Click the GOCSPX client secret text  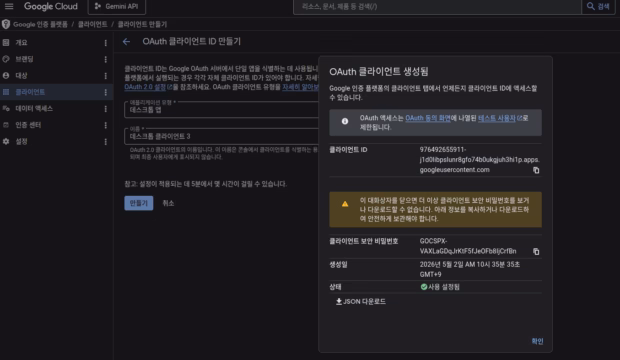(x=468, y=246)
